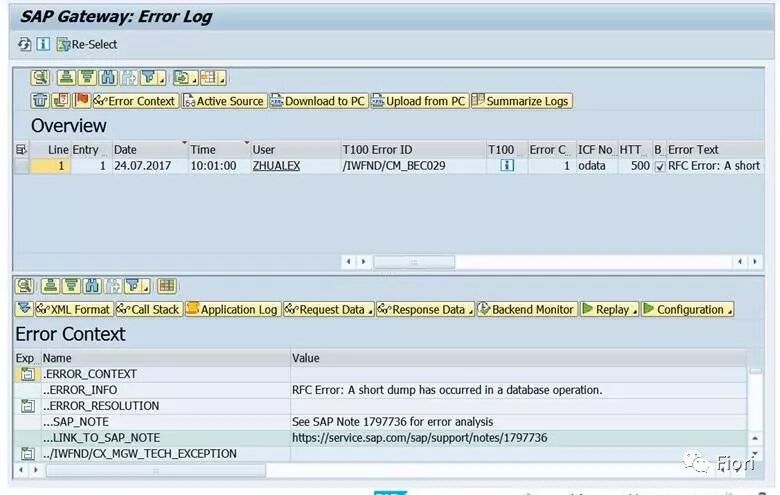
Task: Sort descending in Error Context toolbar
Action: tap(71, 286)
